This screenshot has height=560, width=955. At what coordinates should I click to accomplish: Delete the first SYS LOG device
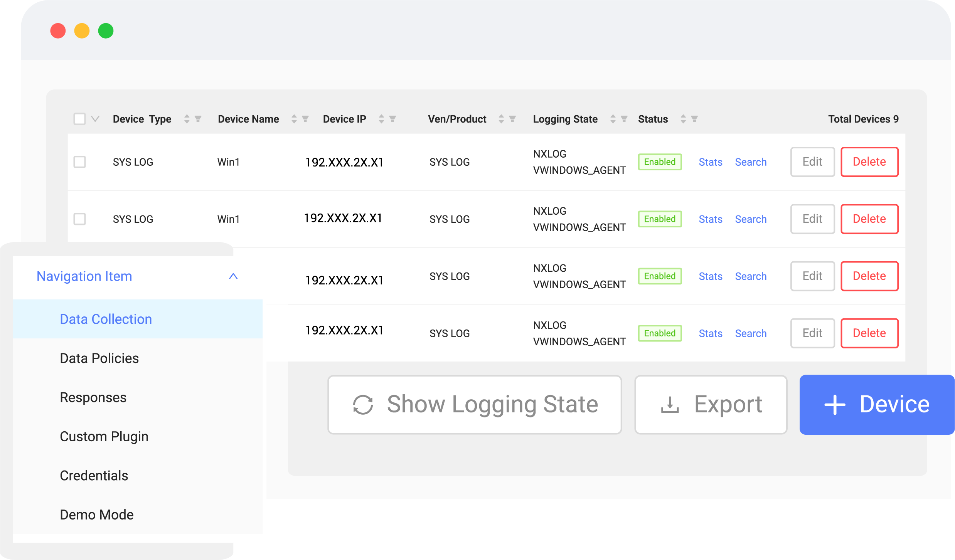click(869, 162)
